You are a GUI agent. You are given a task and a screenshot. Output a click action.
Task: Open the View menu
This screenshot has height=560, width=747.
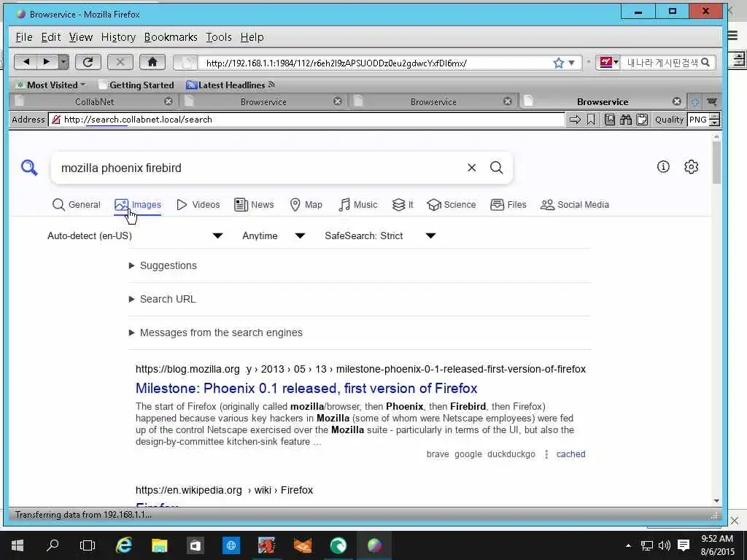(80, 37)
